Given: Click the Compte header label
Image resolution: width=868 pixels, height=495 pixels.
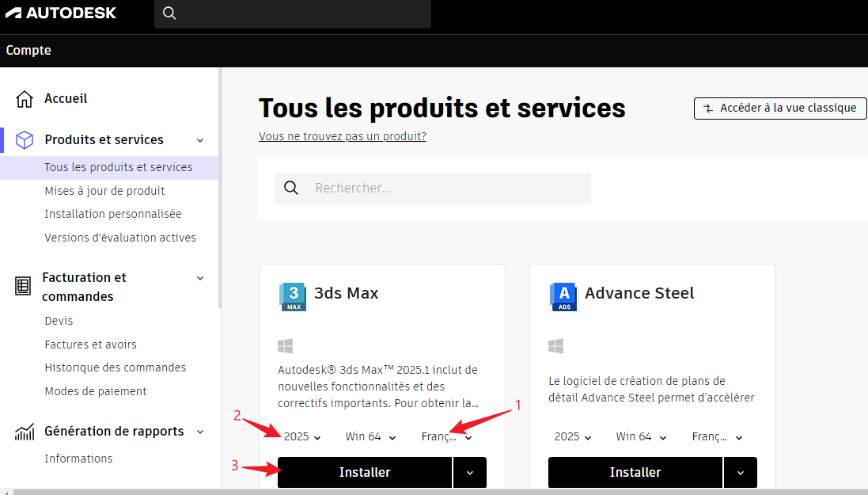Looking at the screenshot, I should click(x=28, y=51).
